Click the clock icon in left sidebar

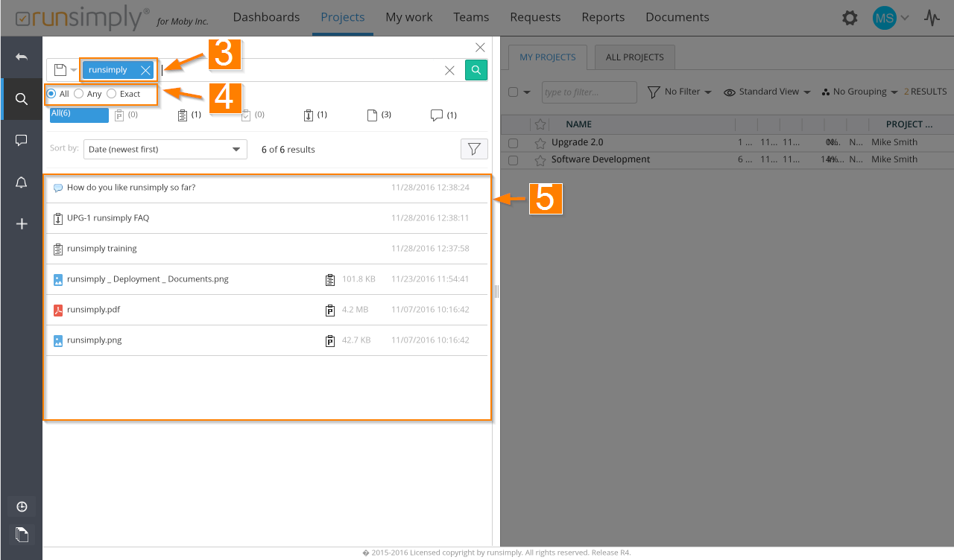tap(22, 507)
